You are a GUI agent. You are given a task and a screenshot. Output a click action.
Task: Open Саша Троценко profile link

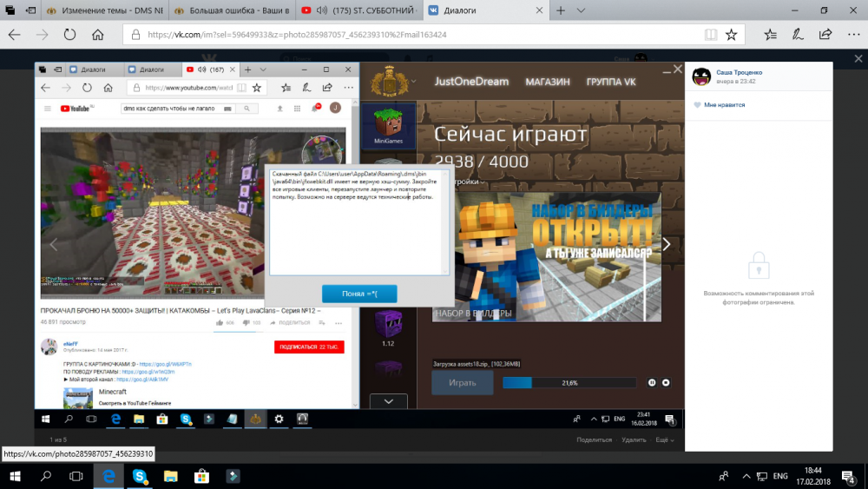click(739, 73)
